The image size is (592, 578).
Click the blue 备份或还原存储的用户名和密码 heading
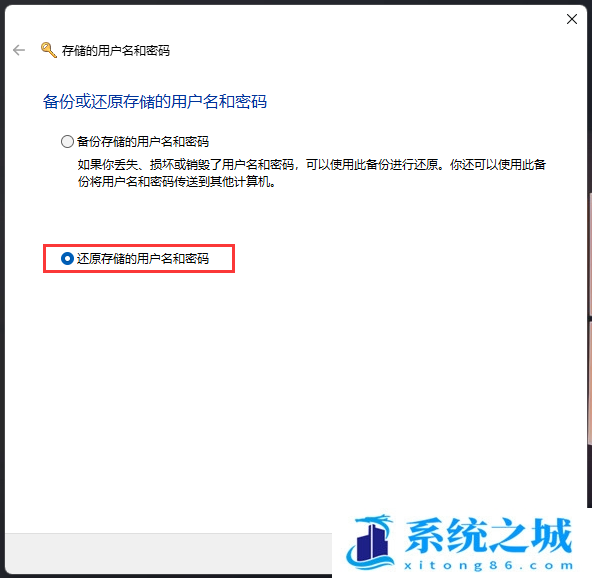(155, 102)
